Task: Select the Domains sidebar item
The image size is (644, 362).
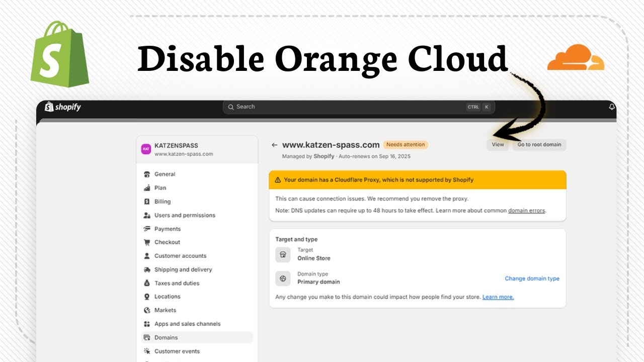Action: pos(197,337)
